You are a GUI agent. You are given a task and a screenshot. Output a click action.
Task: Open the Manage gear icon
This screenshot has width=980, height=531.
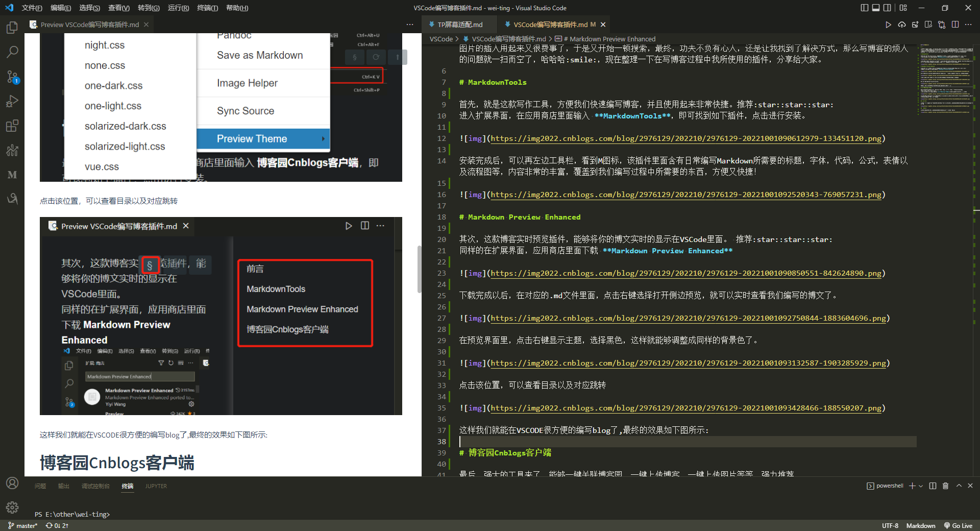coord(12,508)
